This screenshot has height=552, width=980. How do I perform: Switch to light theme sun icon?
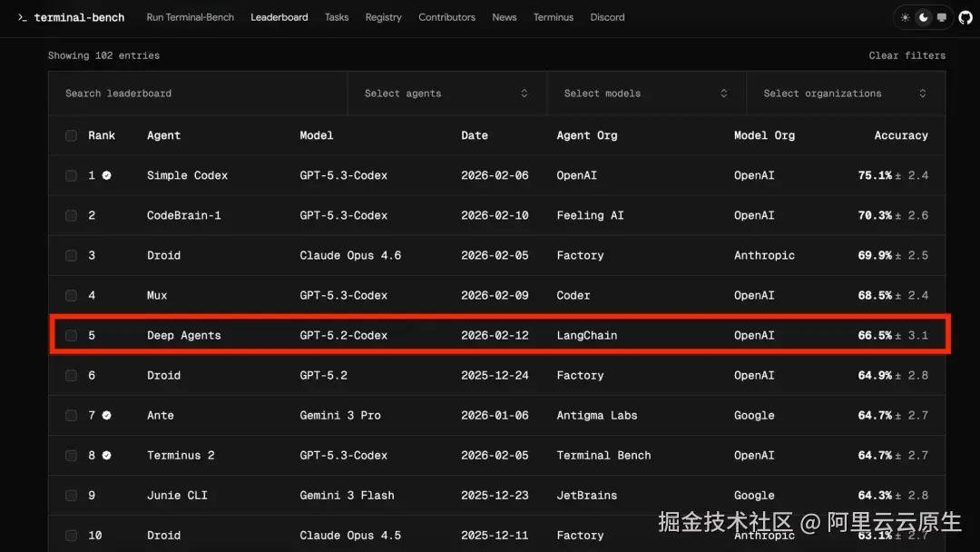click(905, 17)
